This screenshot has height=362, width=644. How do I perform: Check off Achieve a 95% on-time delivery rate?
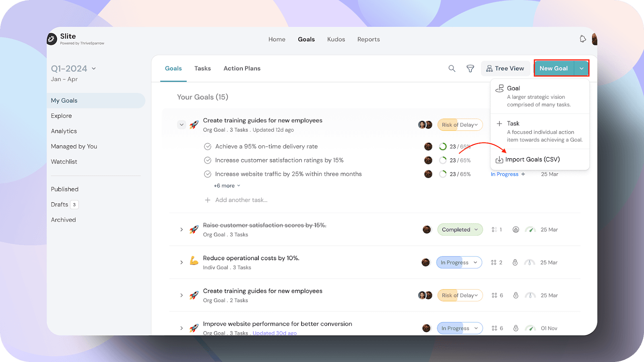tap(208, 146)
